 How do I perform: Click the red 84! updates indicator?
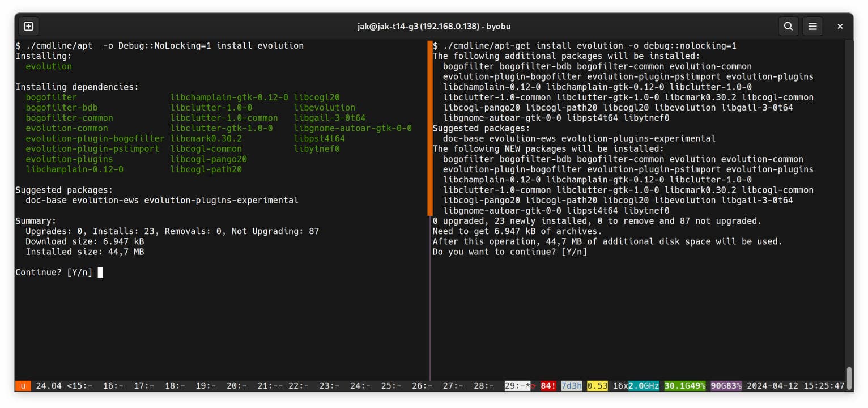[x=548, y=386]
